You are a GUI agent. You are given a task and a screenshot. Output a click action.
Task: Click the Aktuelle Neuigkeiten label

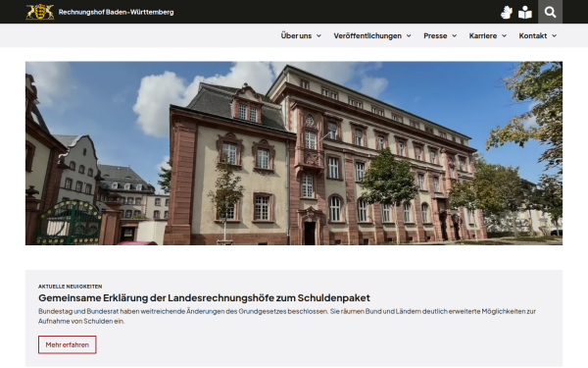pyautogui.click(x=71, y=287)
